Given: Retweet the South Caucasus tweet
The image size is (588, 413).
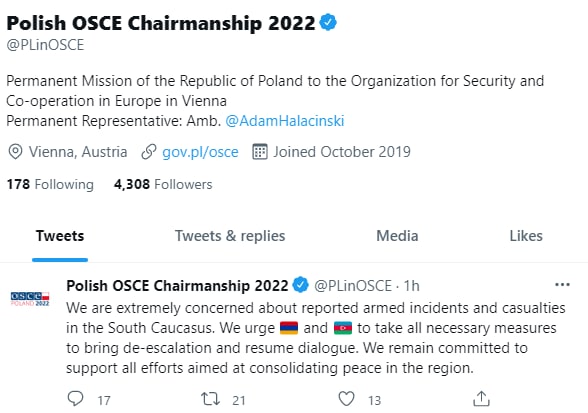Looking at the screenshot, I should (x=210, y=399).
